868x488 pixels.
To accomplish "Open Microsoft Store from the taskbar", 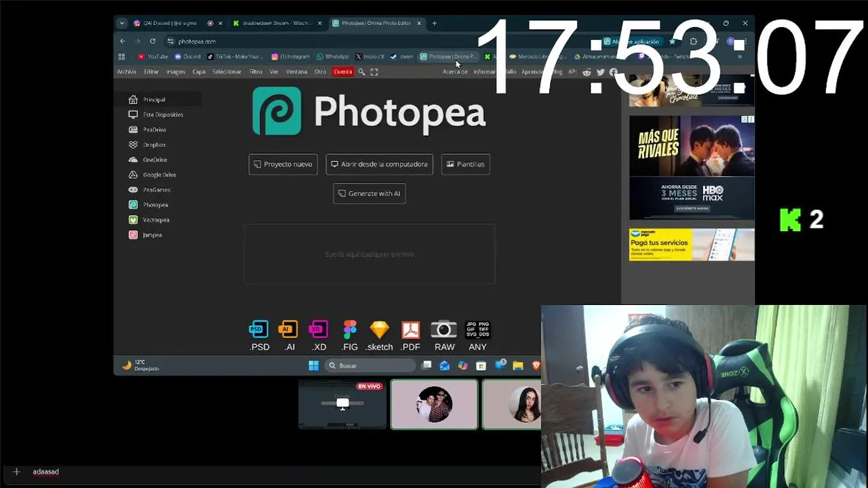I will 481,365.
